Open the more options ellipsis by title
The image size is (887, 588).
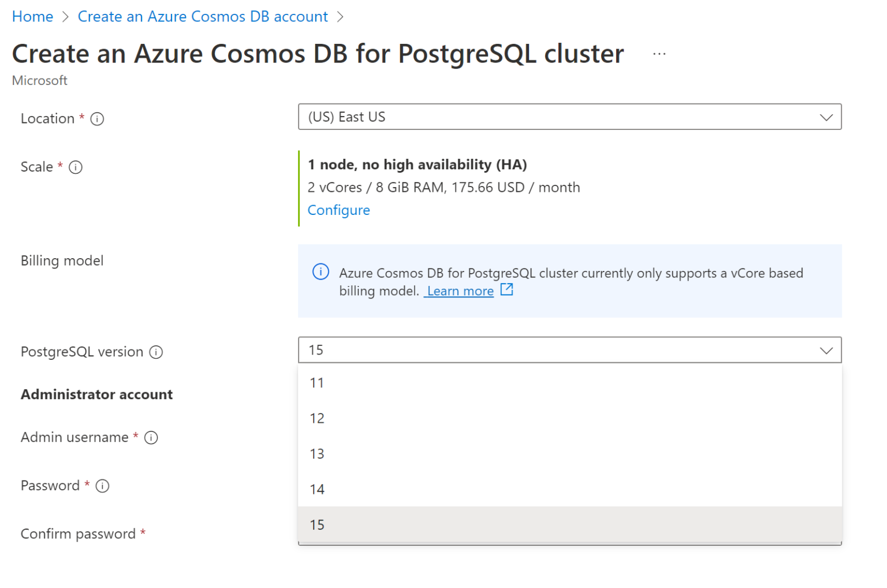(x=659, y=54)
